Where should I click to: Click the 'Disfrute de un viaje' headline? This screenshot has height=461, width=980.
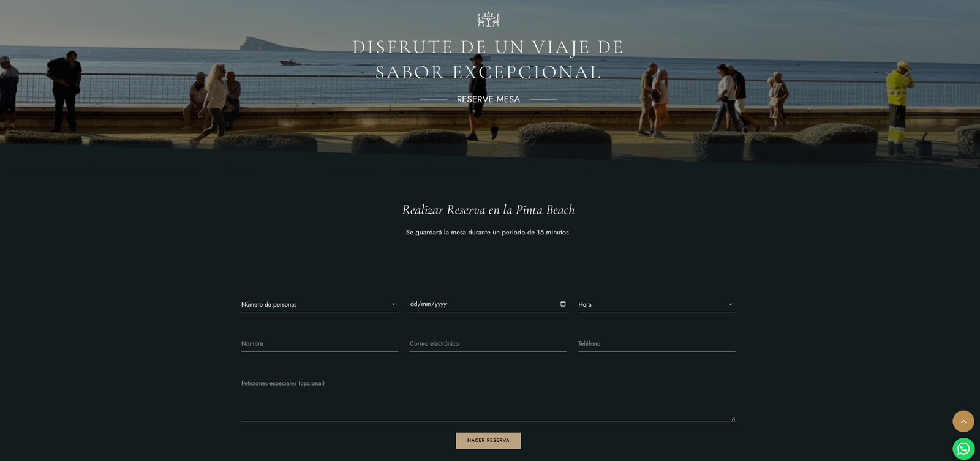(x=488, y=59)
